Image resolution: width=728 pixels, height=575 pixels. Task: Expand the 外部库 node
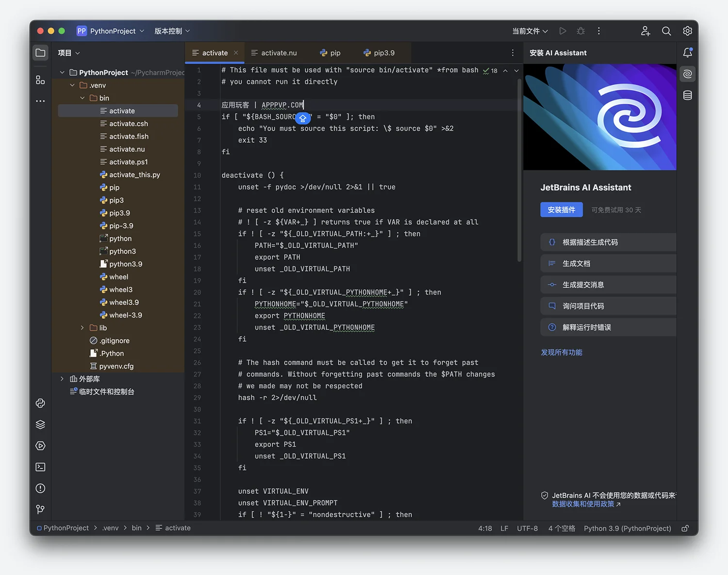click(62, 379)
